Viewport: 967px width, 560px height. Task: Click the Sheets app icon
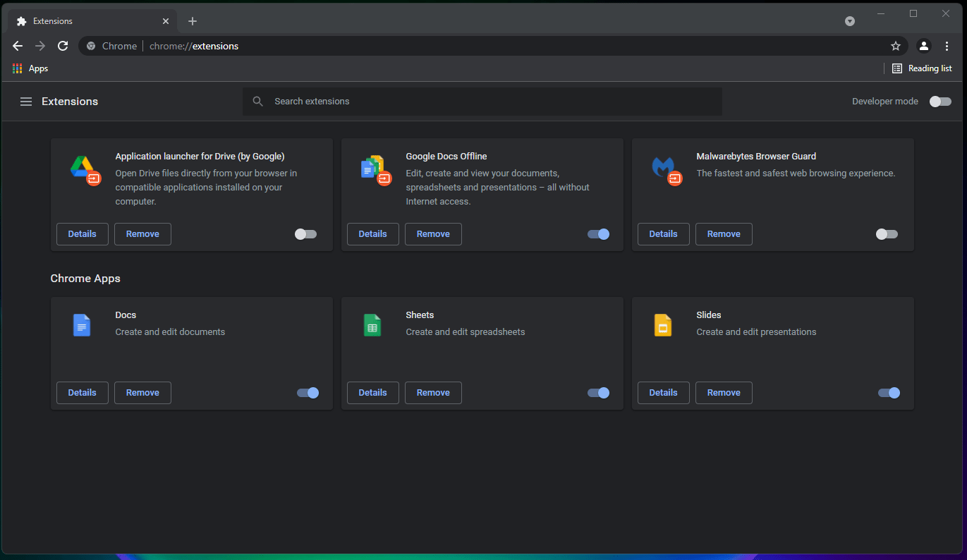click(372, 325)
